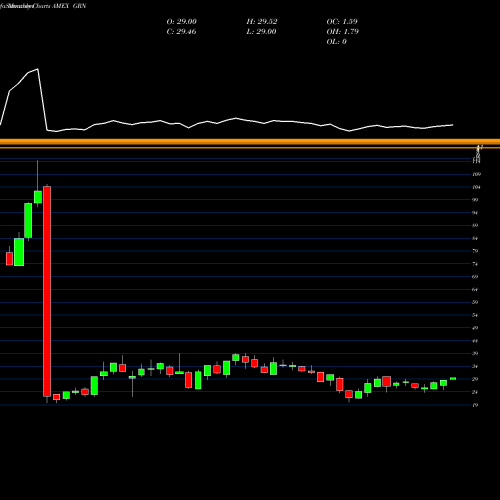Click the 39 price axis label
Screen dimensions: 500x500
point(475,354)
